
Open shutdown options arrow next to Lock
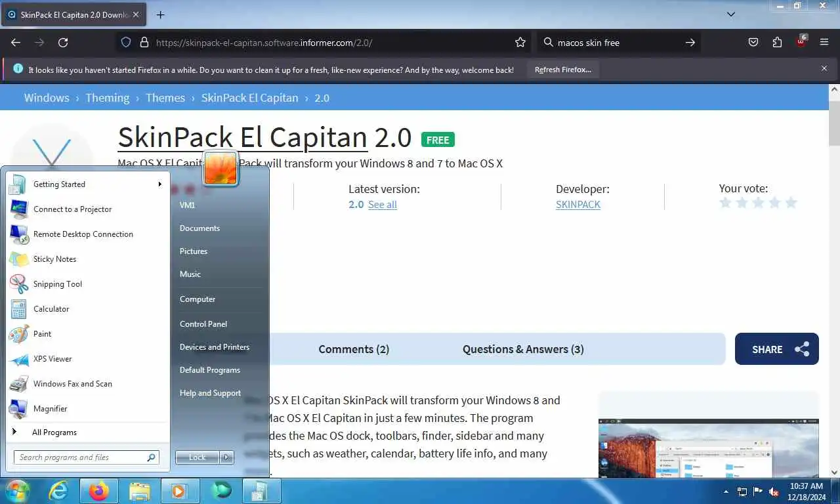click(227, 457)
